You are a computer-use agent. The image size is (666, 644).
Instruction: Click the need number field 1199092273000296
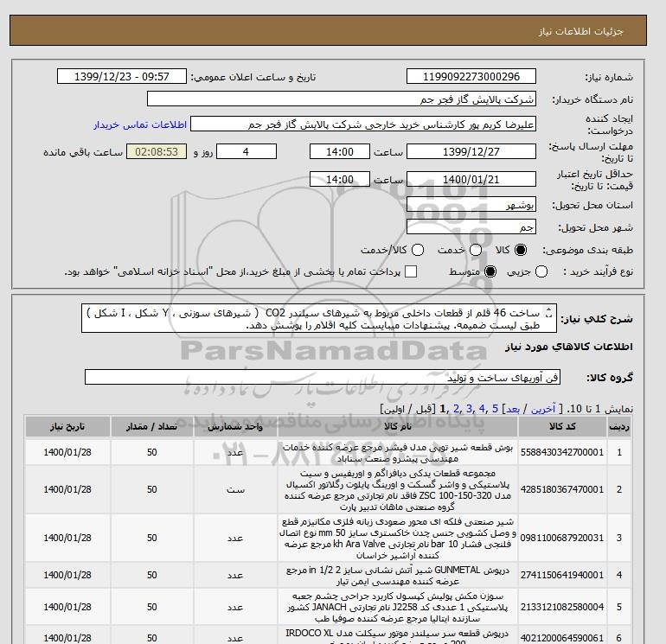point(471,77)
